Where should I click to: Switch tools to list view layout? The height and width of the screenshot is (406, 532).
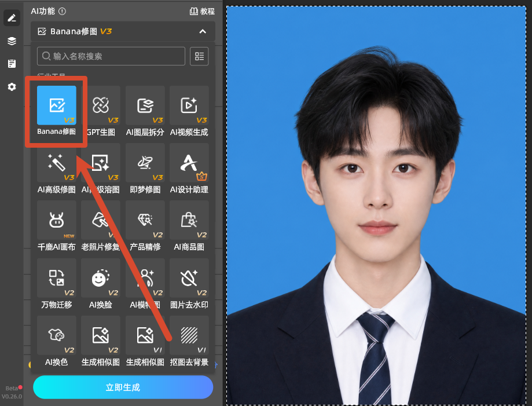coord(200,56)
